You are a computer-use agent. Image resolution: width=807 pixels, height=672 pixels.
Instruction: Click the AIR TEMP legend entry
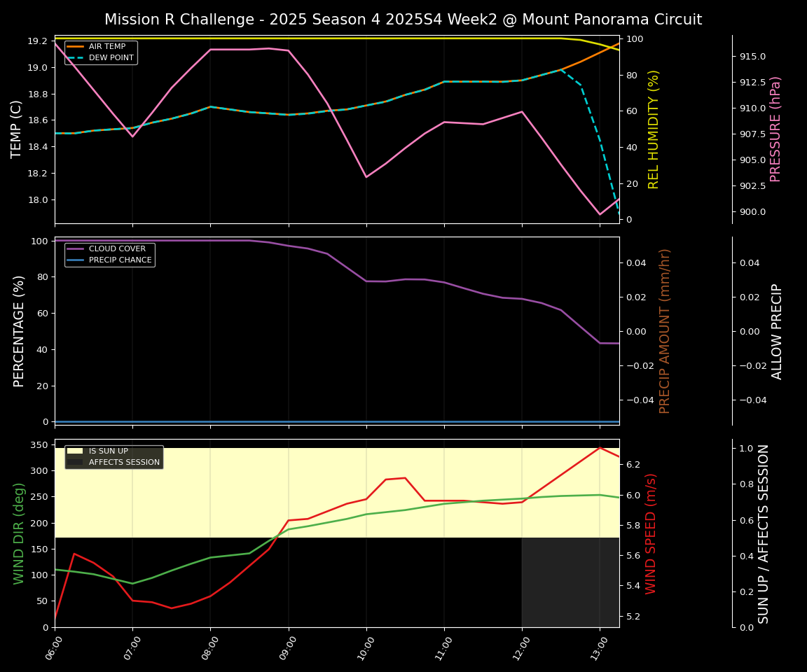pos(106,47)
